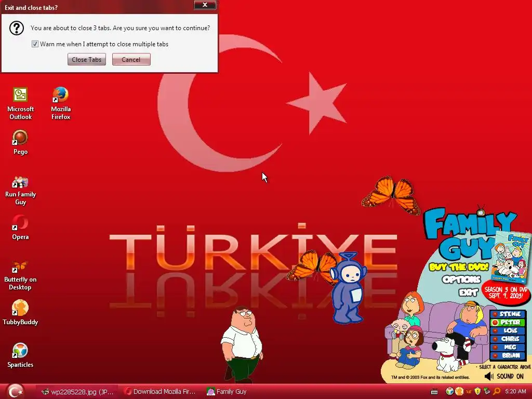Click the 5:20 AM taskbar clock
This screenshot has width=532, height=399.
[x=515, y=392]
